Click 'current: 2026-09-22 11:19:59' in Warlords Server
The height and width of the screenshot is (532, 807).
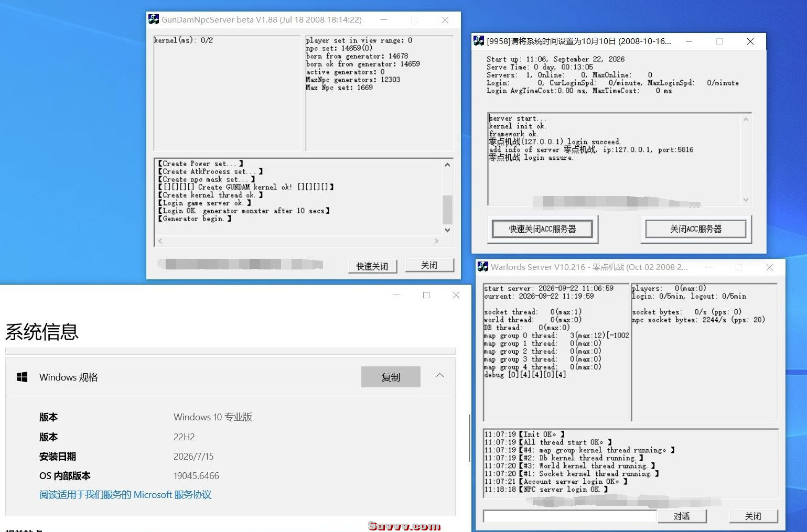pyautogui.click(x=539, y=296)
